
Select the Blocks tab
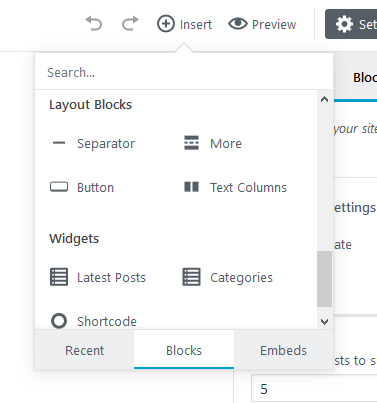click(184, 350)
